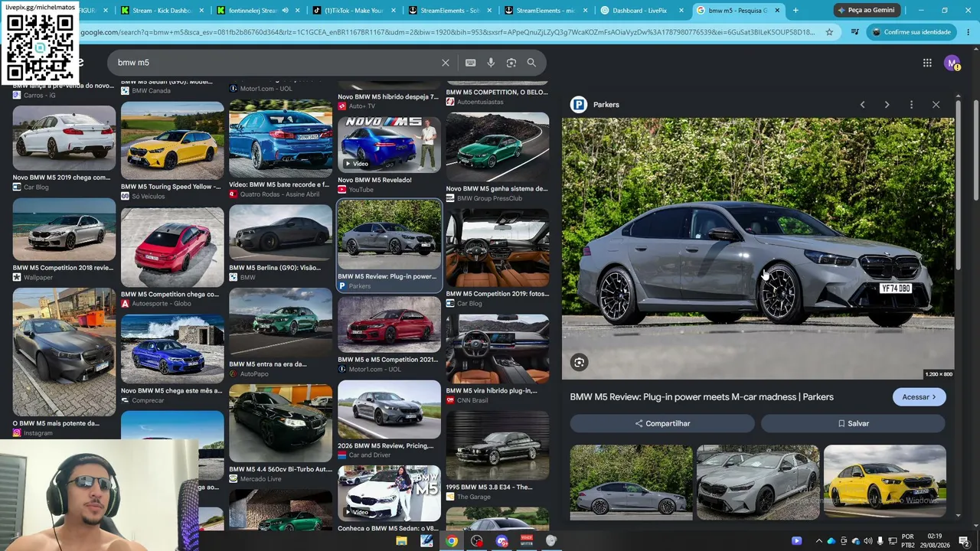Open the green BMW Group PressClub thumbnail
980x551 pixels.
[498, 148]
